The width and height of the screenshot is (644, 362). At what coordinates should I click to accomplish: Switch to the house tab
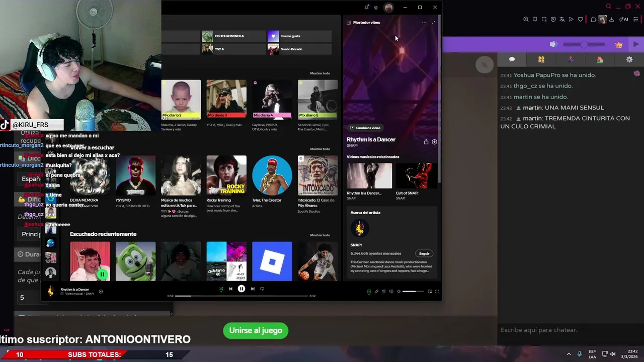pos(600,59)
